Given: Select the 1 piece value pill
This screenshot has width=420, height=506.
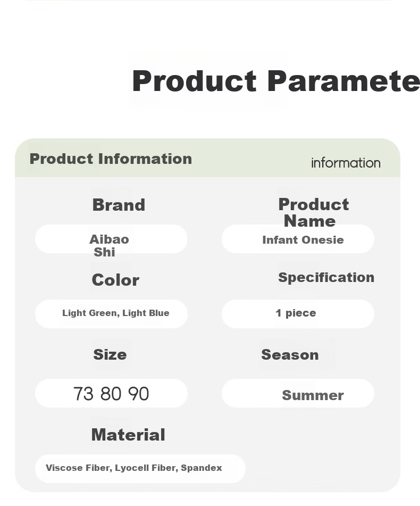Looking at the screenshot, I should 298,314.
